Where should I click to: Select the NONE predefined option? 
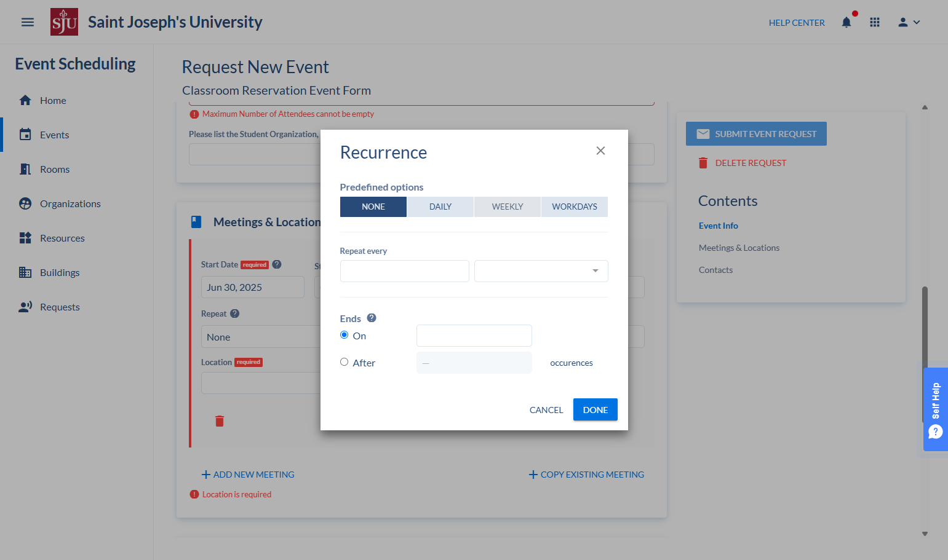(373, 207)
